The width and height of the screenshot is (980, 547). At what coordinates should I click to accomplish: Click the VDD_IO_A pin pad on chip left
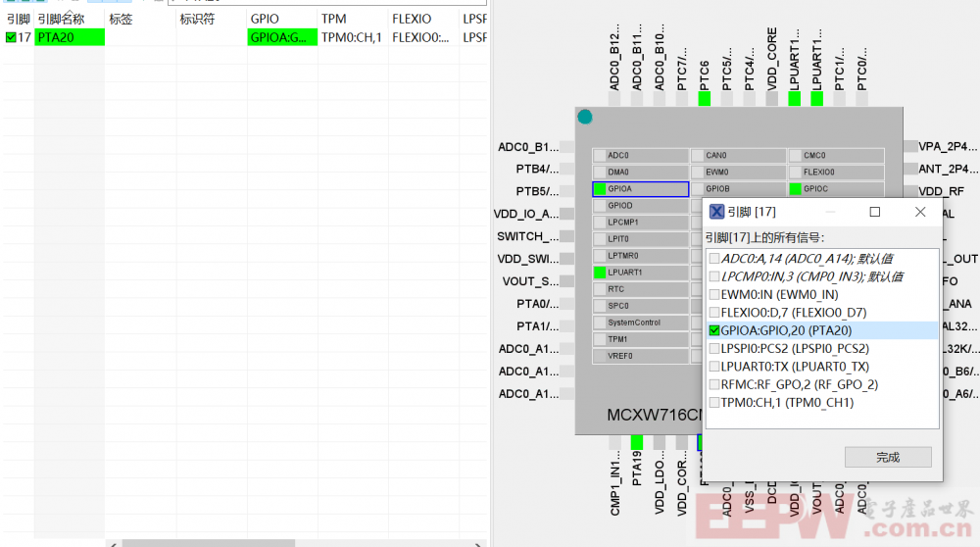point(567,214)
